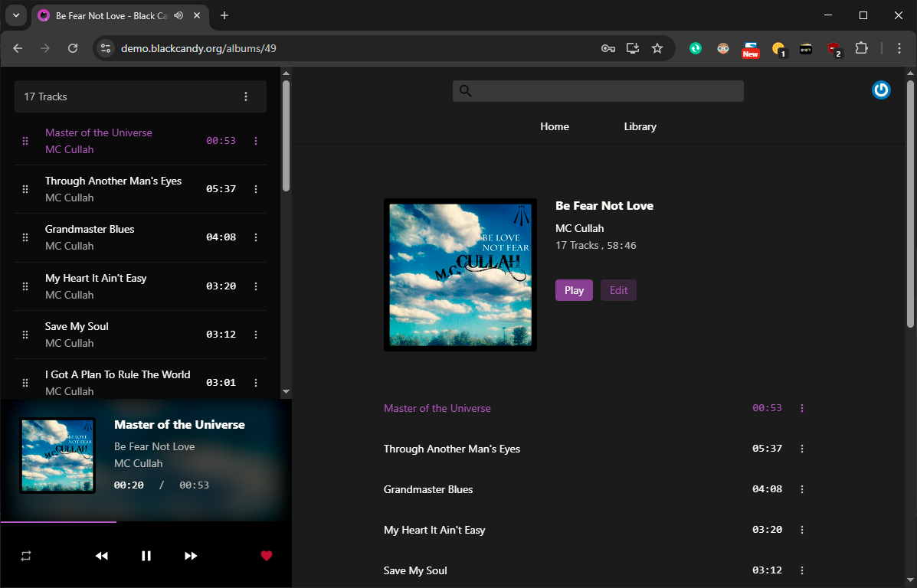Open playlist options for My Heart It Ain't Easy
The width and height of the screenshot is (917, 588).
click(256, 286)
